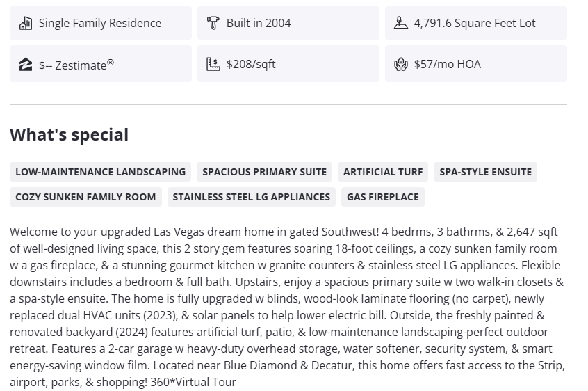
Task: Click the hammer icon beside Built in 2004
Action: point(213,23)
